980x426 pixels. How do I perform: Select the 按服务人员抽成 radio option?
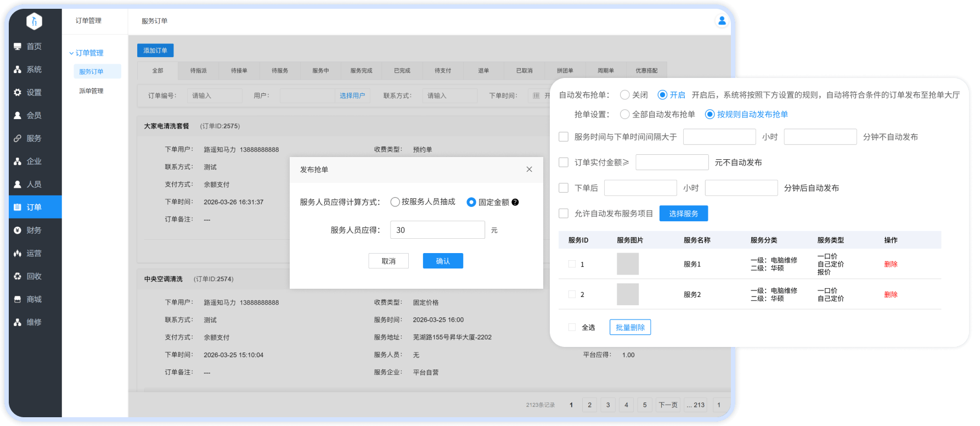click(395, 202)
